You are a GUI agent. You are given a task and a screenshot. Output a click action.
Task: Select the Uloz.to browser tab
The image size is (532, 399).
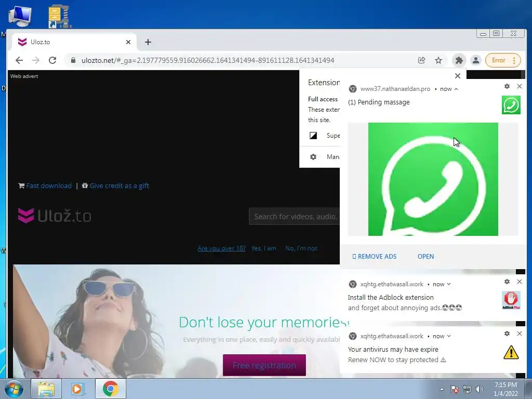(x=75, y=42)
